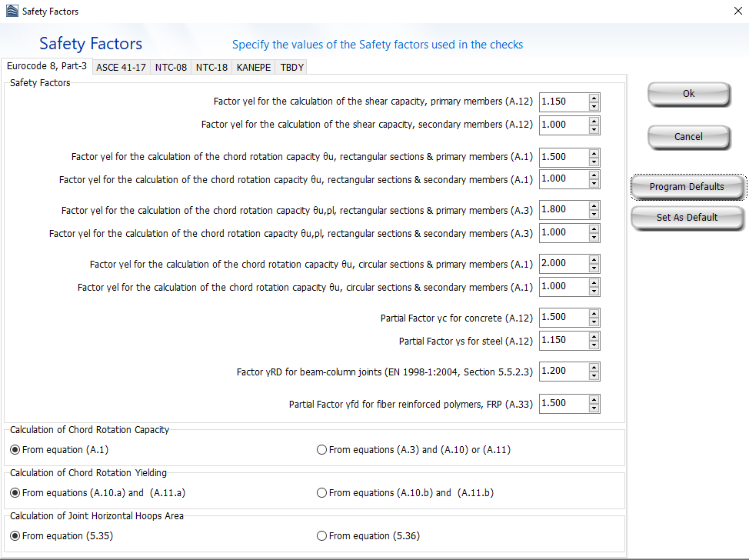The width and height of the screenshot is (749, 560).
Task: Dismiss the dialog using Cancel
Action: (687, 135)
